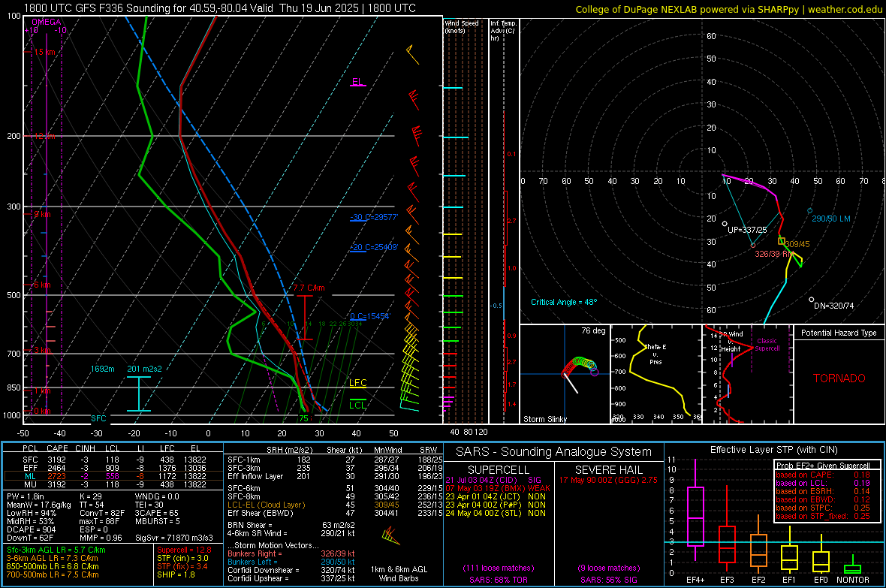Click the orange 309/45 hodograph label

pyautogui.click(x=797, y=244)
